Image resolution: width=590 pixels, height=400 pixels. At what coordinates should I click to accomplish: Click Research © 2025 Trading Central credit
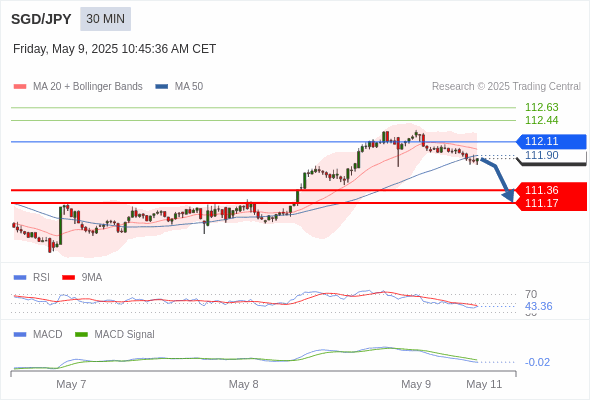pyautogui.click(x=506, y=87)
